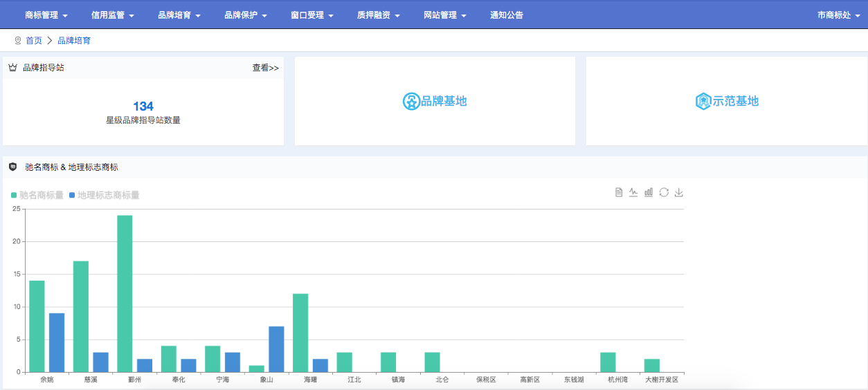Click the tallest green bar for 鄞州
This screenshot has width=868, height=390.
125,294
